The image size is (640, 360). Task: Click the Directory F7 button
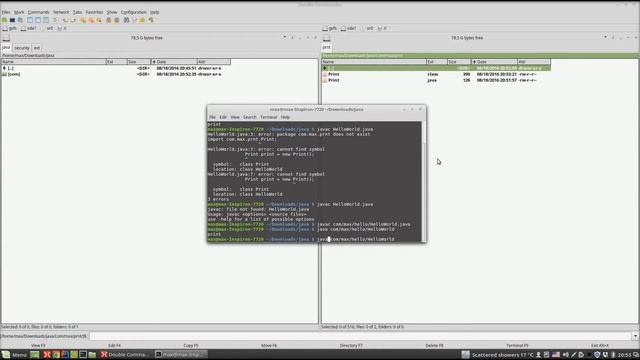tap(351, 346)
